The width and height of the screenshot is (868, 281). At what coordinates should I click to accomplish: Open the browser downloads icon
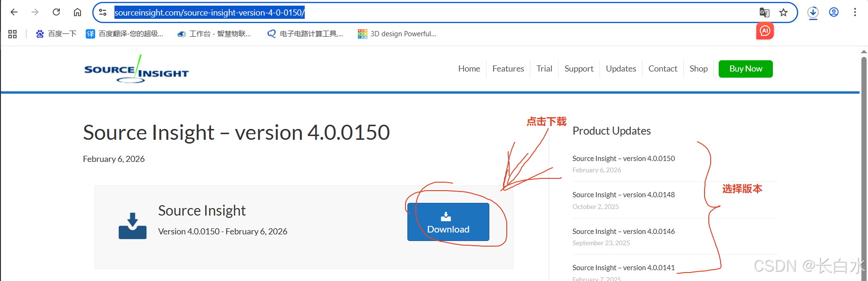point(813,13)
